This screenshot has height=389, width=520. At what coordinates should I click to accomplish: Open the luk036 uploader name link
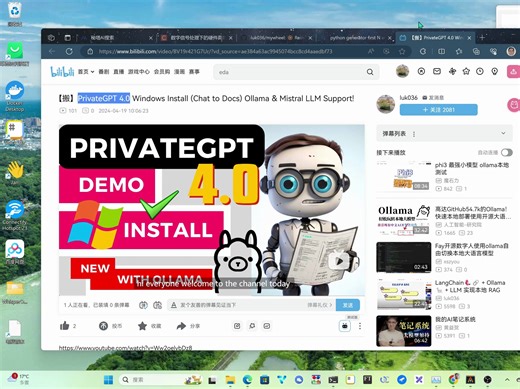tap(408, 97)
